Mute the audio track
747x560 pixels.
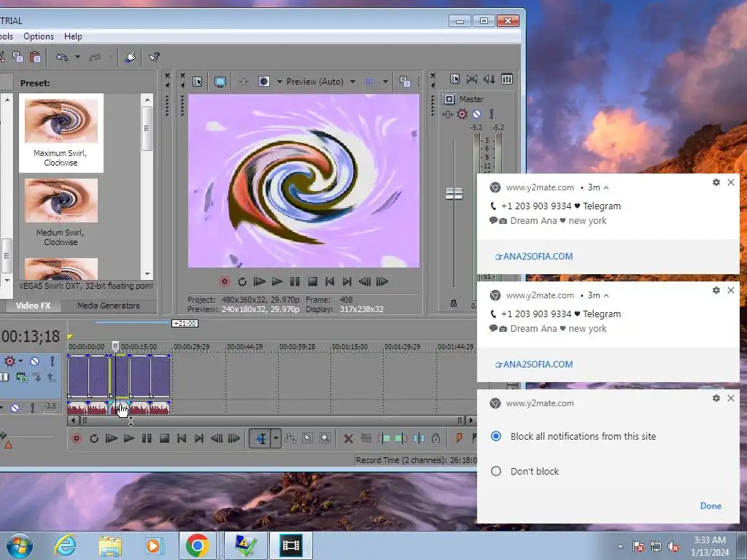coord(15,408)
